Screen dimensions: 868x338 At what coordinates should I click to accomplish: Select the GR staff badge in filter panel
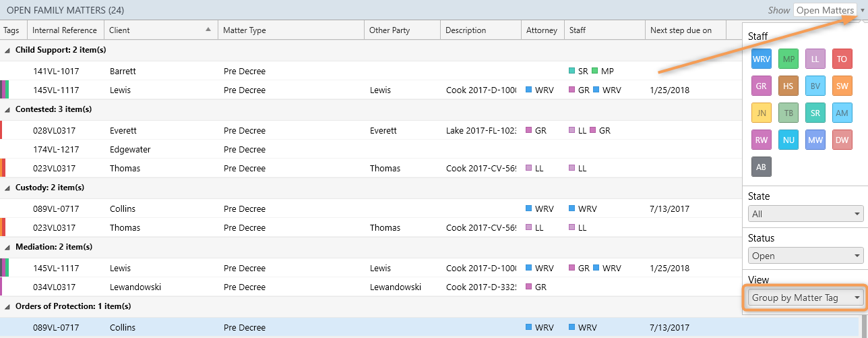pos(762,86)
